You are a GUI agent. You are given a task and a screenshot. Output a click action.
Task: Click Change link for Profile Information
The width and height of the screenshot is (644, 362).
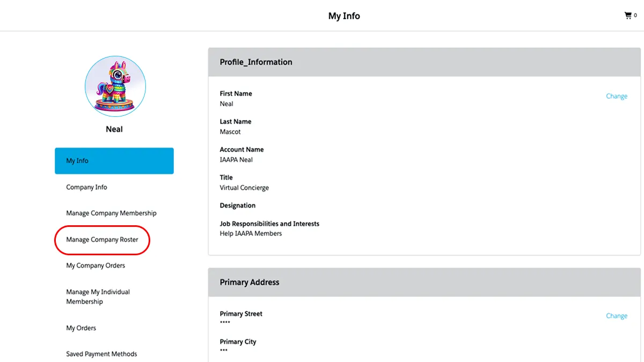(617, 96)
